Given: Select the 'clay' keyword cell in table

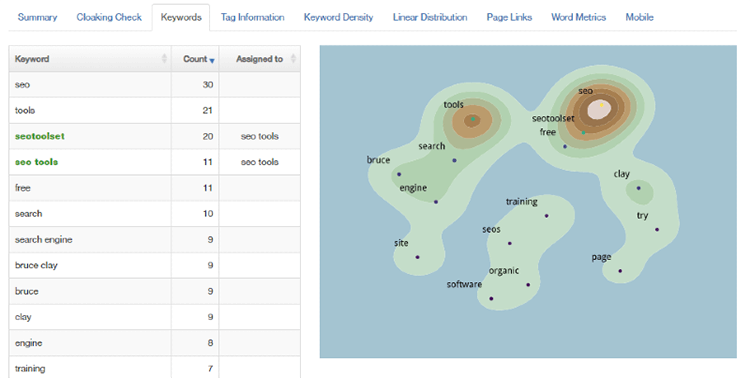Looking at the screenshot, I should [x=90, y=317].
